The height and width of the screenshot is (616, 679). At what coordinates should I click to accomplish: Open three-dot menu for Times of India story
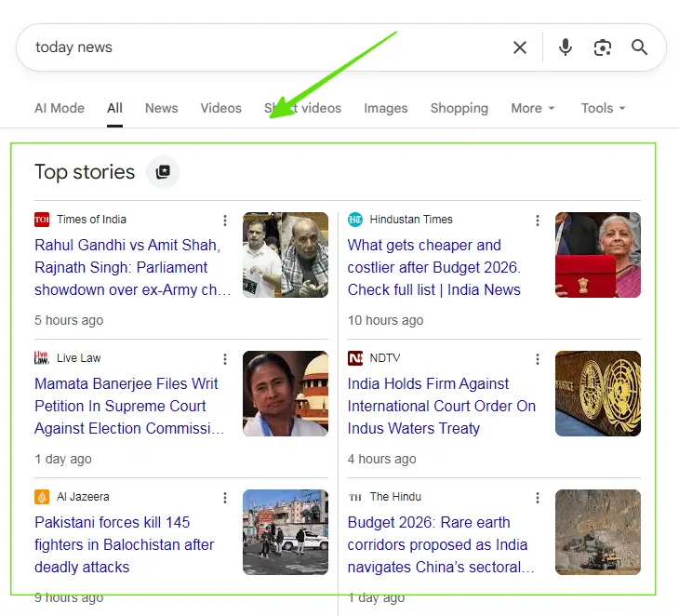click(x=224, y=221)
